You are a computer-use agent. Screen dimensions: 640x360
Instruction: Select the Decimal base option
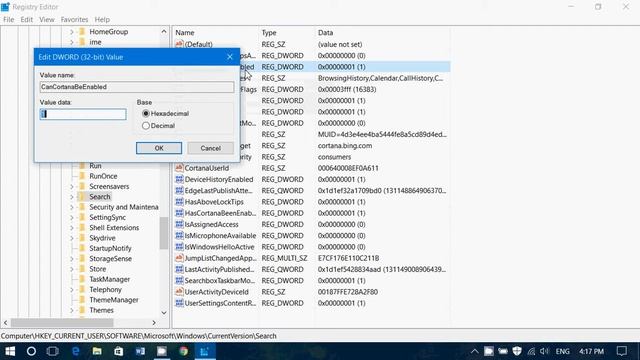coord(146,126)
